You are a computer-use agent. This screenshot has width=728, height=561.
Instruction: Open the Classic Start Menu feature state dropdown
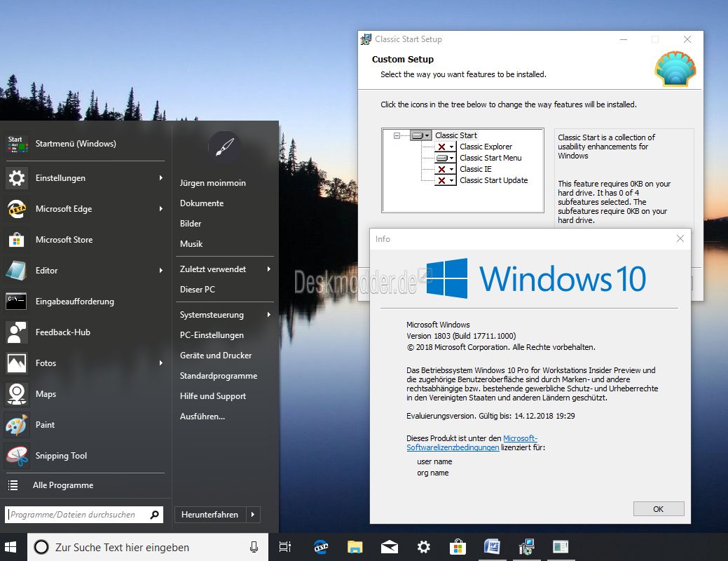(445, 158)
